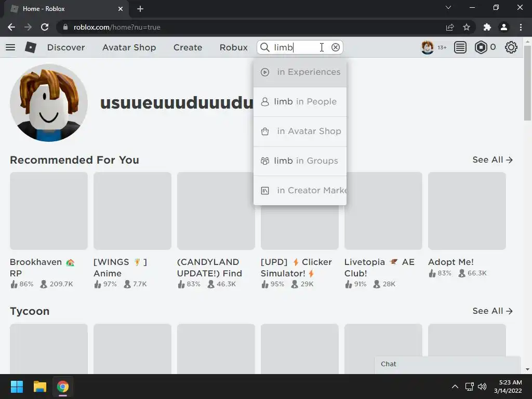The image size is (532, 399).
Task: See All Tycoon experiences
Action: 493,311
